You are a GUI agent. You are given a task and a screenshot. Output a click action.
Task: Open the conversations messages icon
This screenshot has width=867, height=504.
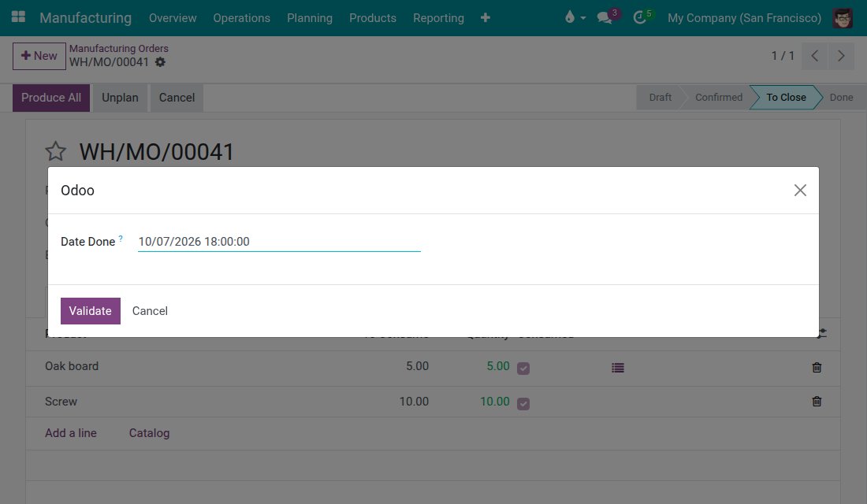pos(605,17)
